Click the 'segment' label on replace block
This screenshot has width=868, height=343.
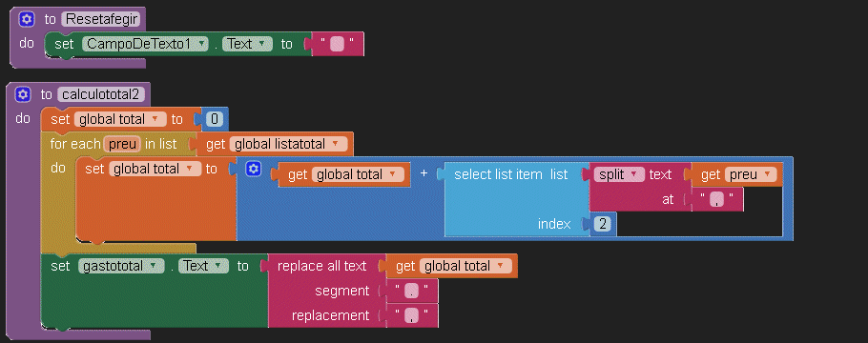click(342, 291)
